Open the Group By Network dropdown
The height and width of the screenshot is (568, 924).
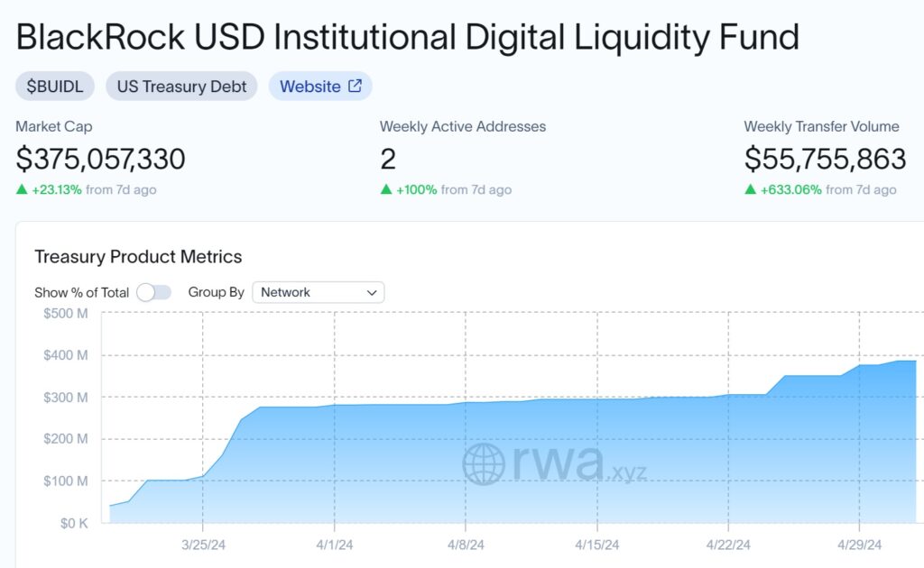[x=319, y=292]
